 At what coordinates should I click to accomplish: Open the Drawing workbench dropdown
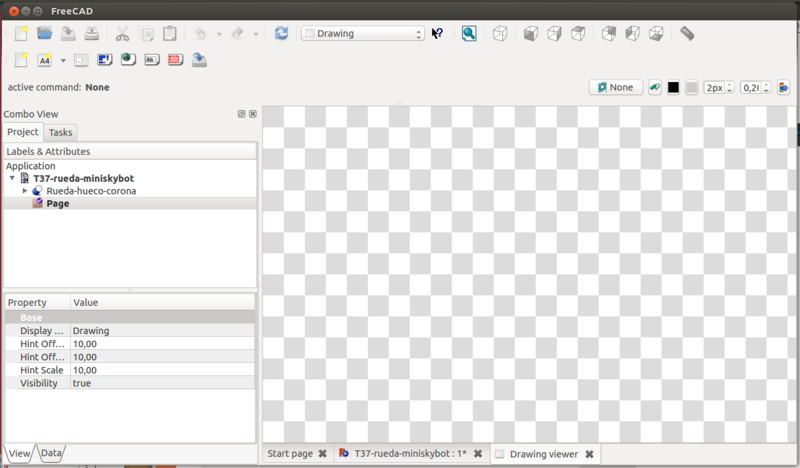[x=363, y=33]
